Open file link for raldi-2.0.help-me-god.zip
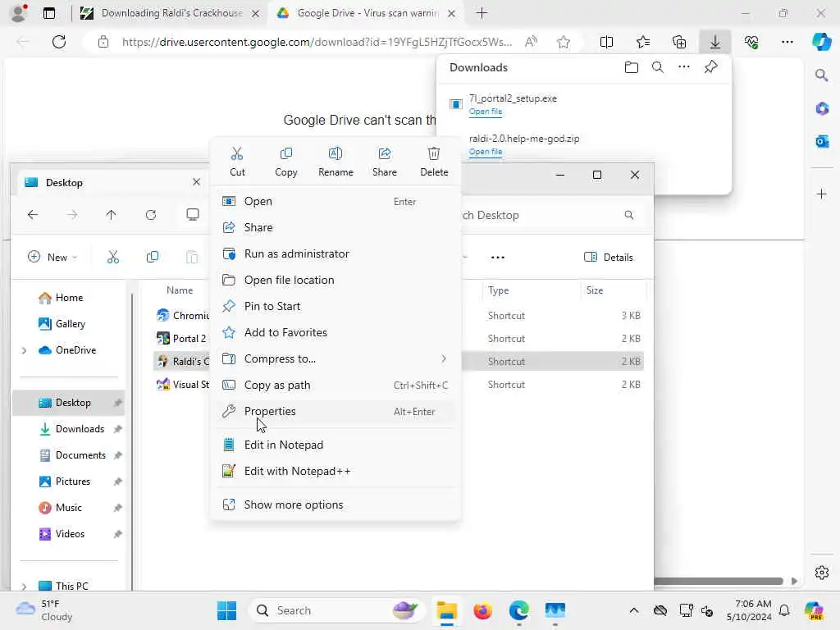 click(x=486, y=152)
